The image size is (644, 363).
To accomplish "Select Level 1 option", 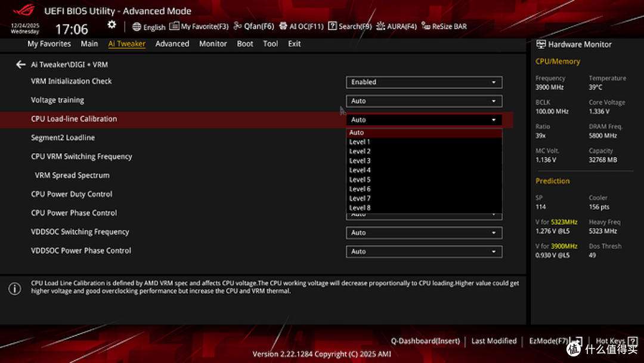I will tap(424, 142).
